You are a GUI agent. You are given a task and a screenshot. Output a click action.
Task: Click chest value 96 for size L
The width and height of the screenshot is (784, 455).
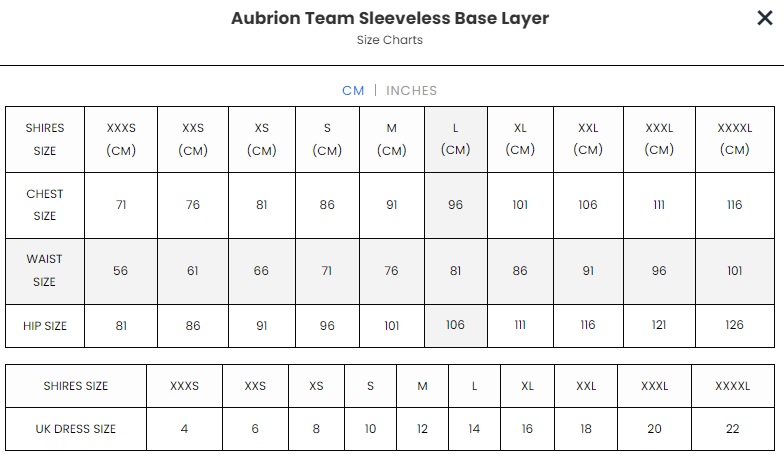coord(455,205)
